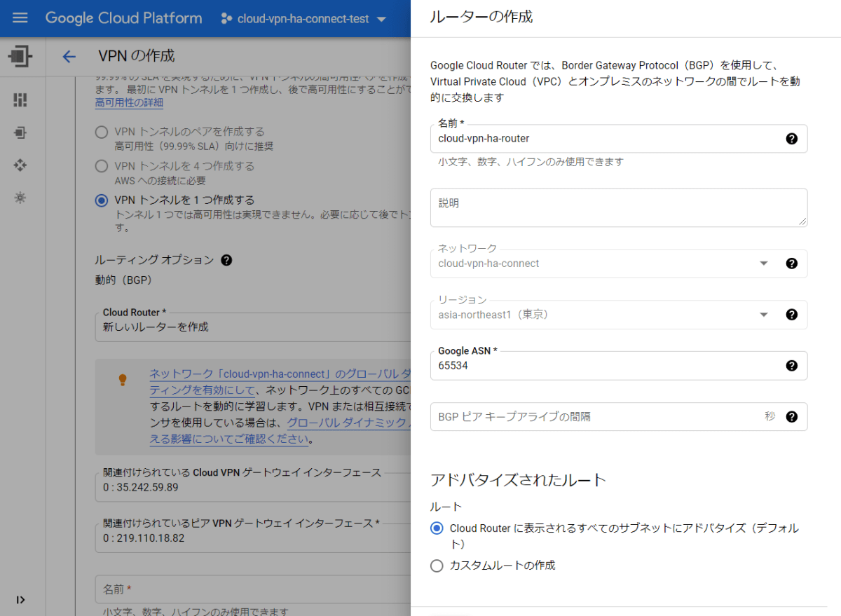The image size is (841, 616).
Task: Select advertise all subnets default option
Action: 437,528
